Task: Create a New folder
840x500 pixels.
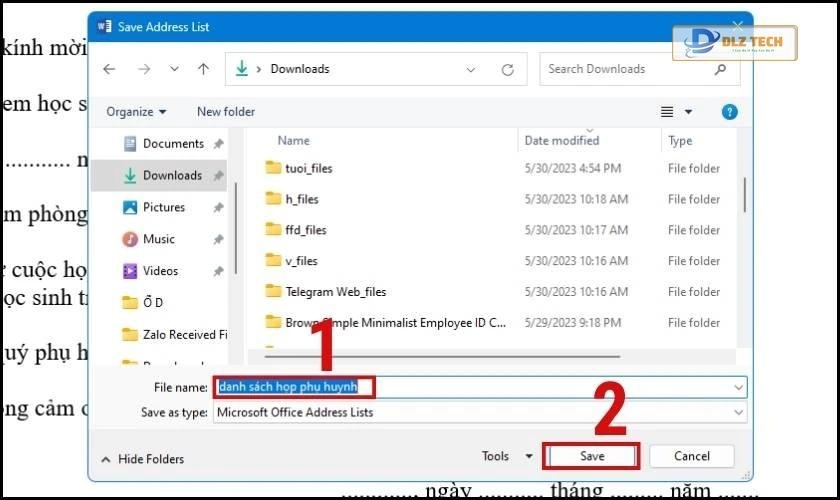Action: [226, 112]
